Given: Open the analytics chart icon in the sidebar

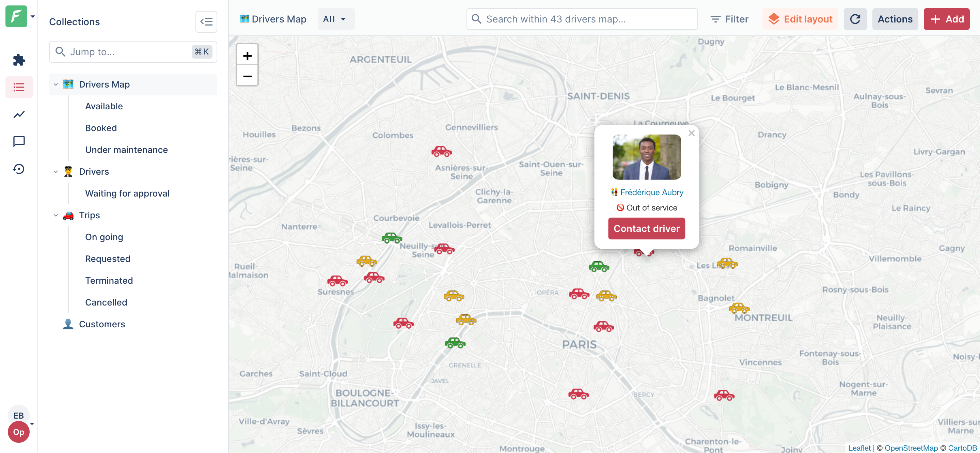Looking at the screenshot, I should [19, 114].
